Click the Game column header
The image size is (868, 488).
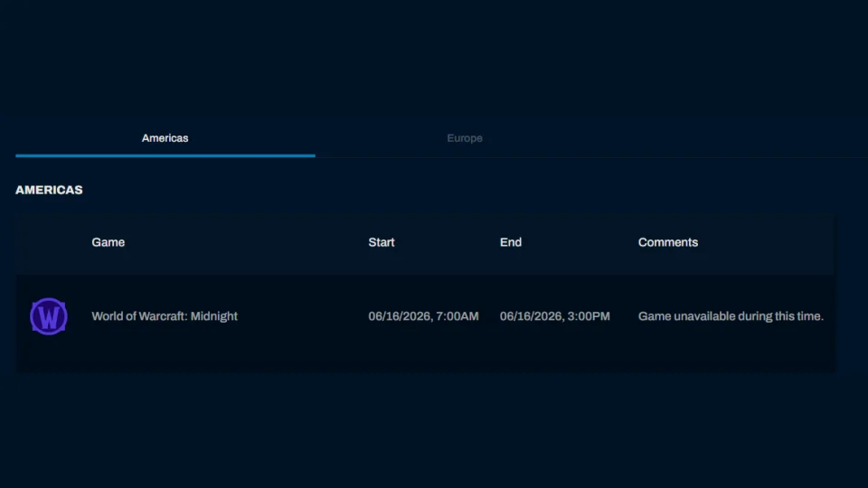click(108, 242)
